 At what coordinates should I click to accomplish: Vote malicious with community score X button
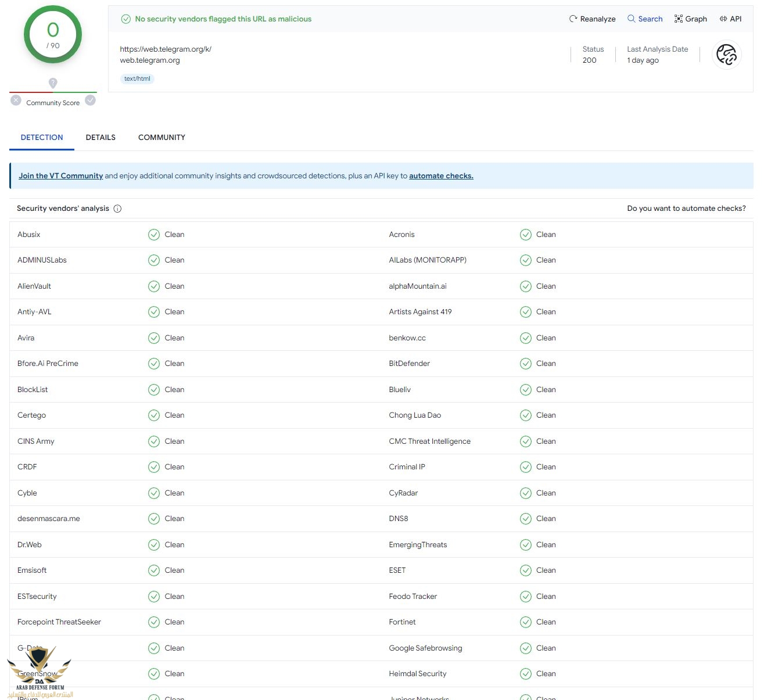coord(16,100)
